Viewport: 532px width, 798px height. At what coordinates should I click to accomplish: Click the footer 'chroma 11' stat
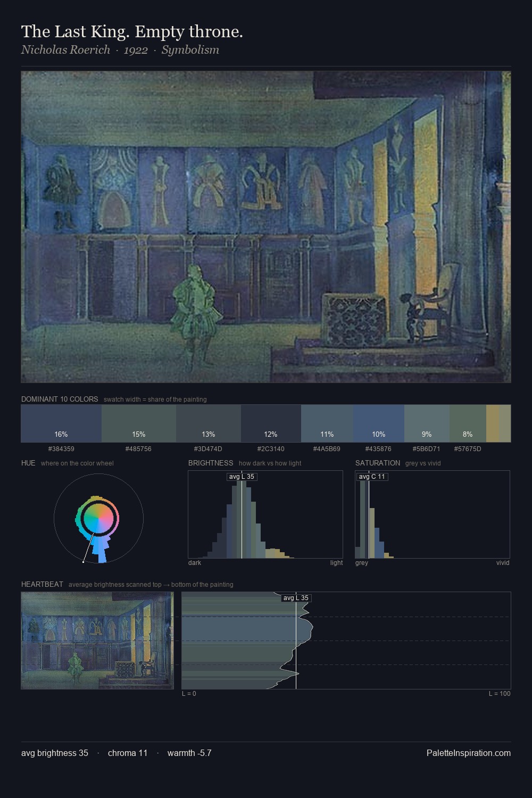pos(128,753)
